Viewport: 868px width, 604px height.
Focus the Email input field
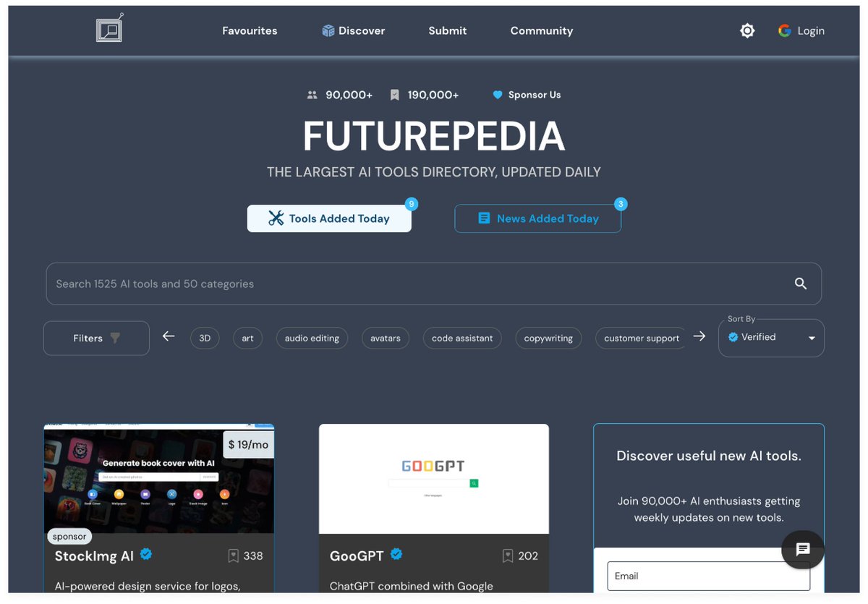(709, 576)
